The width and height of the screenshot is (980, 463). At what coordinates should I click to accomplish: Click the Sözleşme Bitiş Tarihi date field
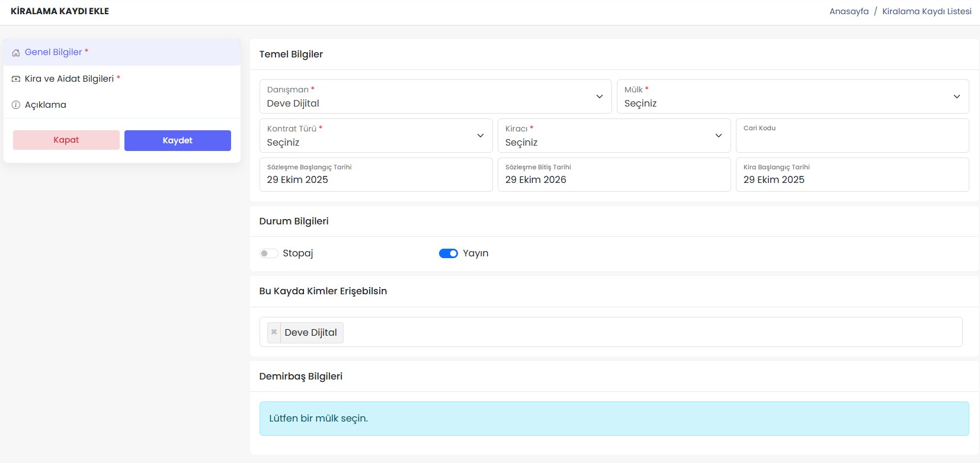click(614, 175)
